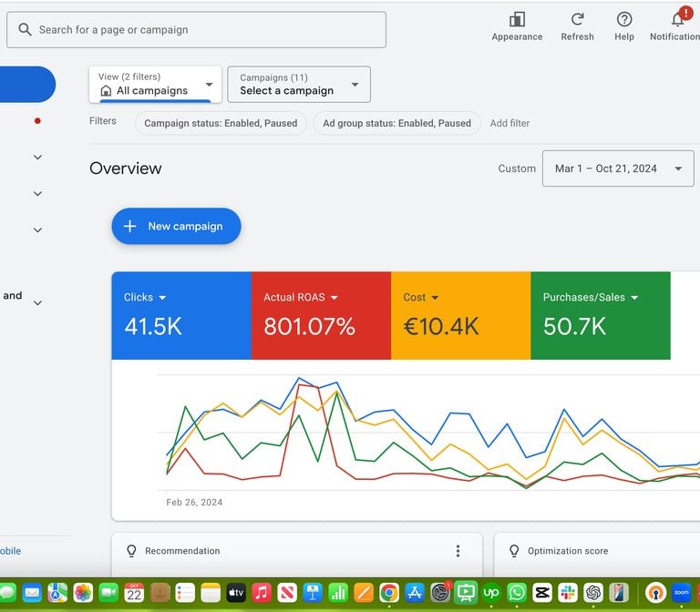Open Pages from the Dock

(364, 593)
